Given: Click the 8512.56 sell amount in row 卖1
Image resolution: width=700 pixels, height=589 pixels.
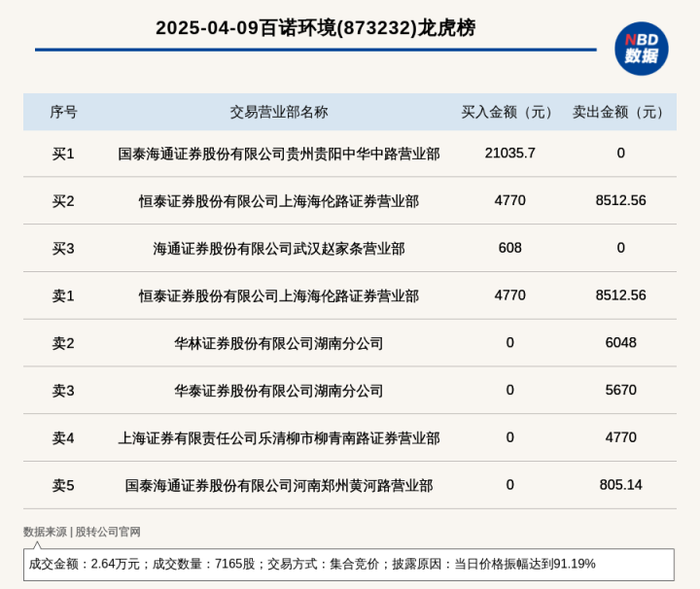Looking at the screenshot, I should click(x=621, y=294).
